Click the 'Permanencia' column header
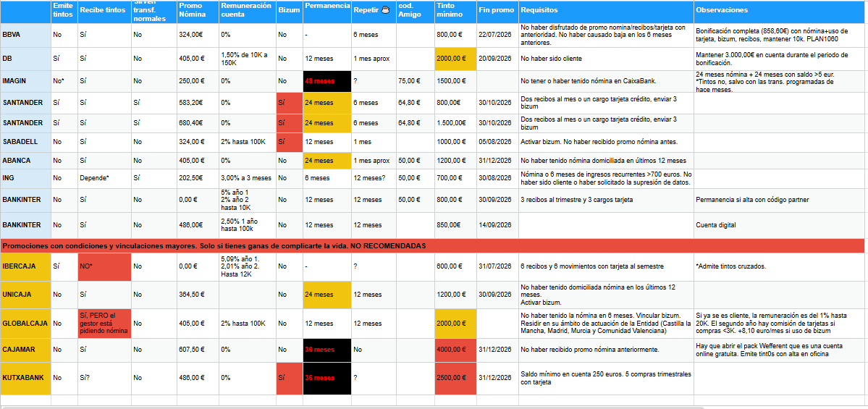The image size is (868, 409). tap(327, 11)
